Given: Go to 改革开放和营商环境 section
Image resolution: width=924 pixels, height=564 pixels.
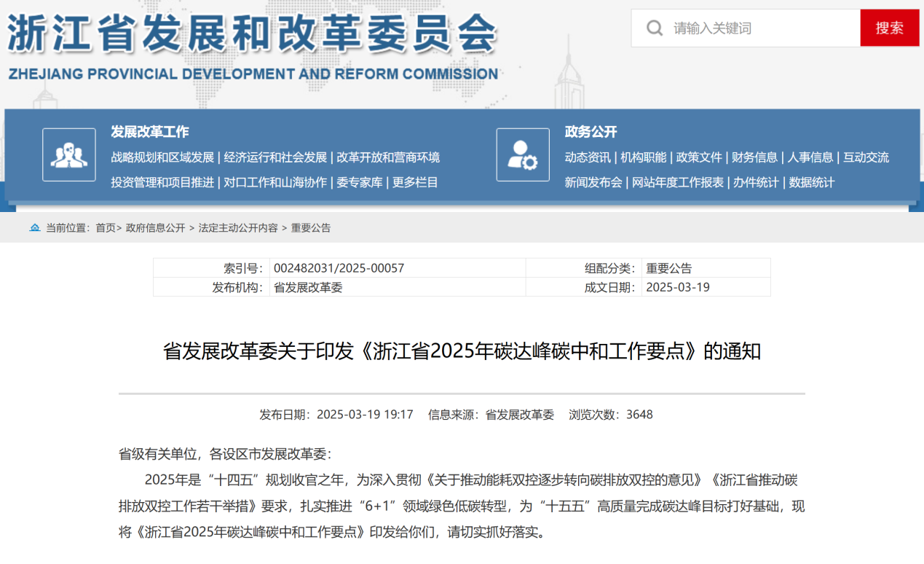Looking at the screenshot, I should (x=388, y=157).
